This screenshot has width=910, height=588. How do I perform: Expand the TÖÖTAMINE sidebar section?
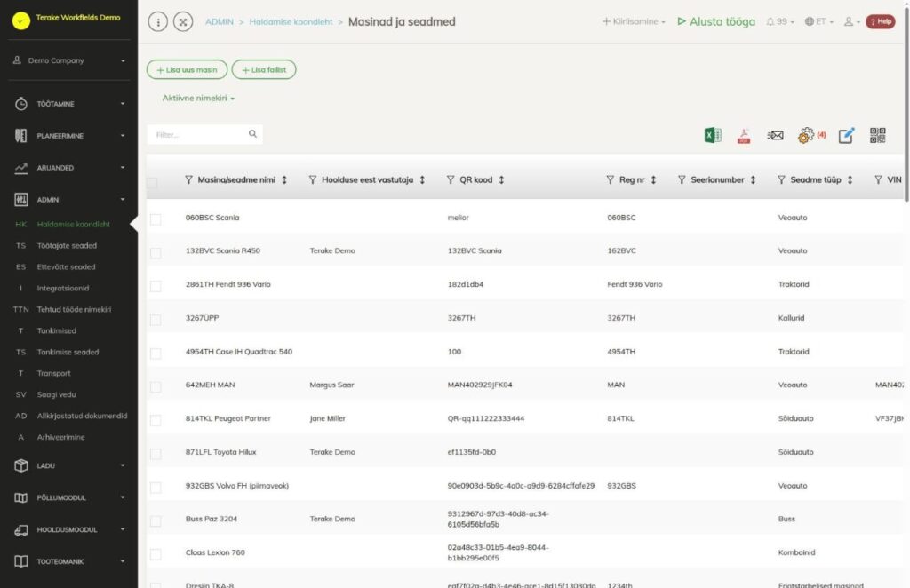(x=69, y=104)
